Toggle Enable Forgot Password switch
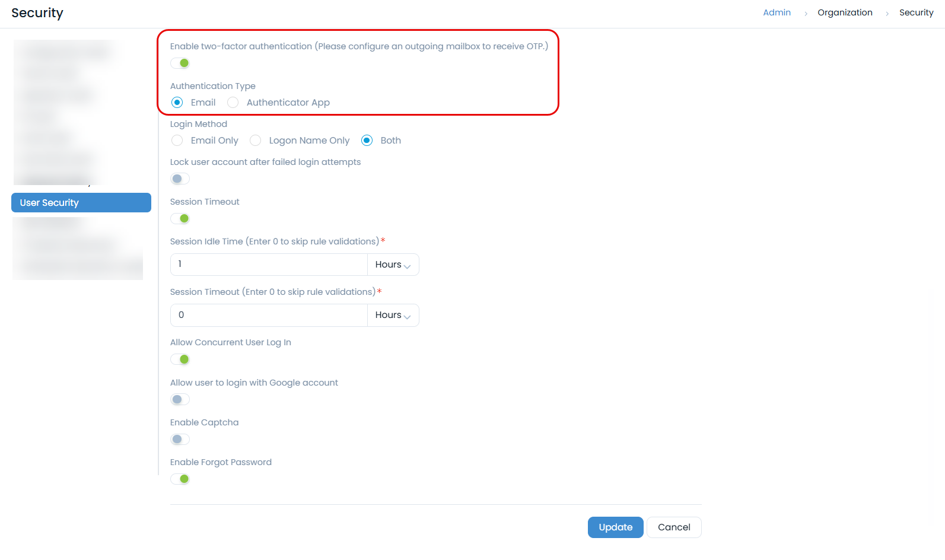Image resolution: width=945 pixels, height=560 pixels. point(180,479)
